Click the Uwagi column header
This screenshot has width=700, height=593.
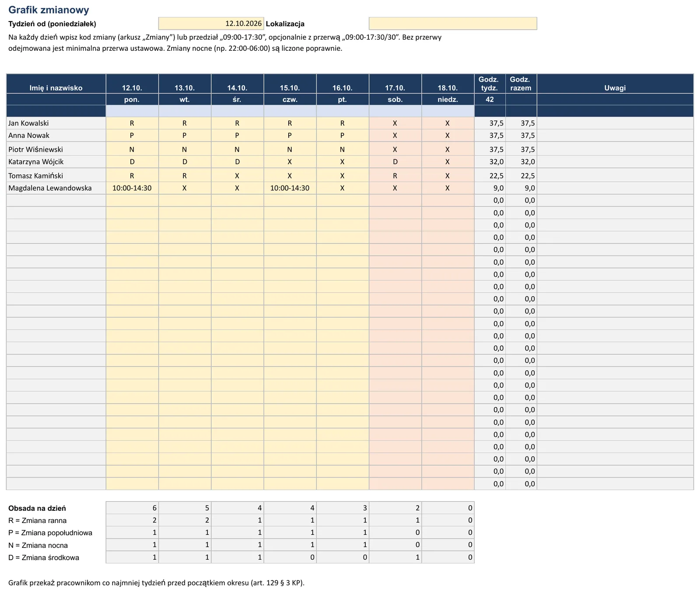pos(615,84)
